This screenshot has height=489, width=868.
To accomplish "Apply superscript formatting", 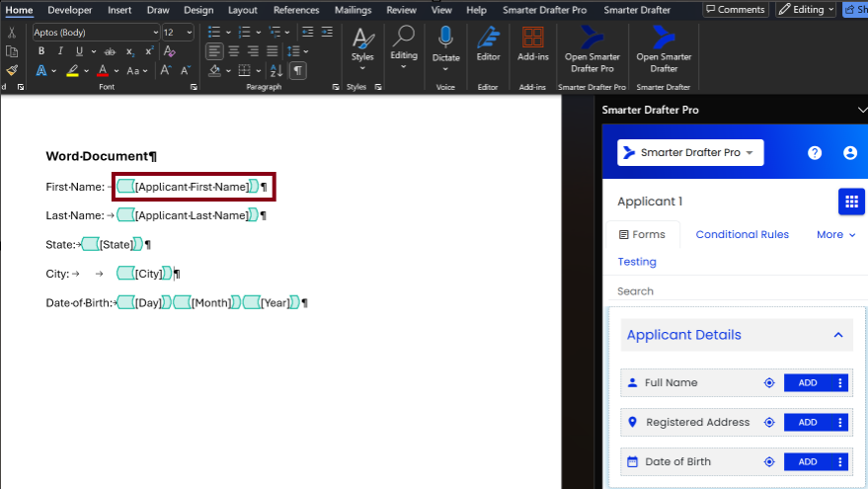I will pos(149,51).
